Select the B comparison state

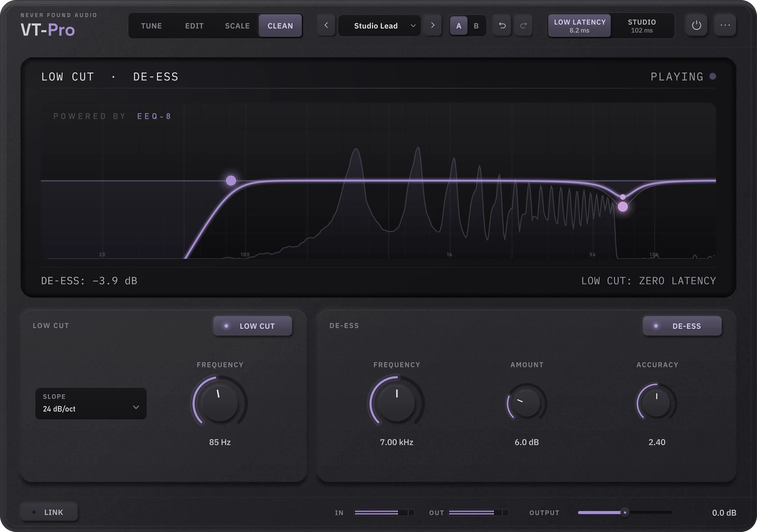coord(476,26)
